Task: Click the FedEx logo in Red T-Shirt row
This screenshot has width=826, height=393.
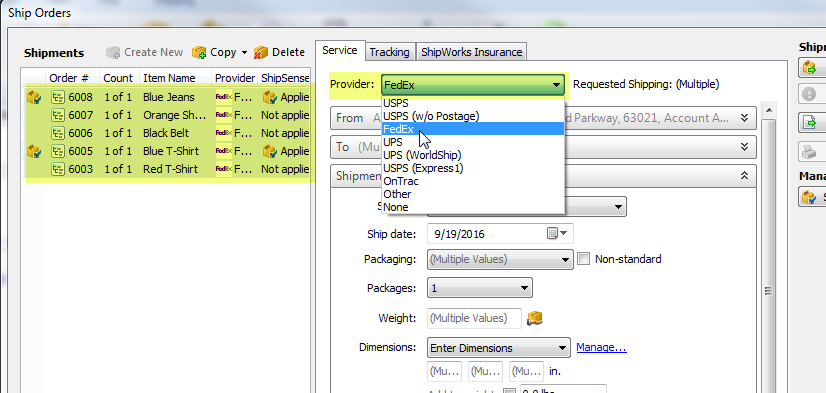Action: pyautogui.click(x=224, y=169)
